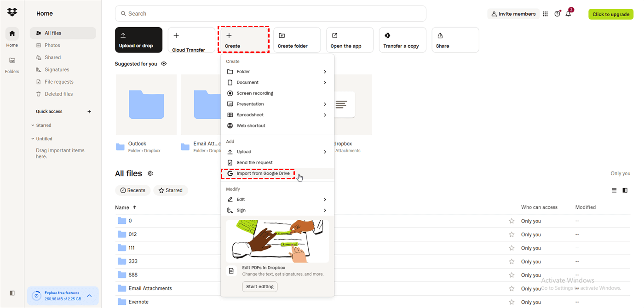Open Deleted files in sidebar
Viewport: 644px width, 308px height.
(63, 94)
